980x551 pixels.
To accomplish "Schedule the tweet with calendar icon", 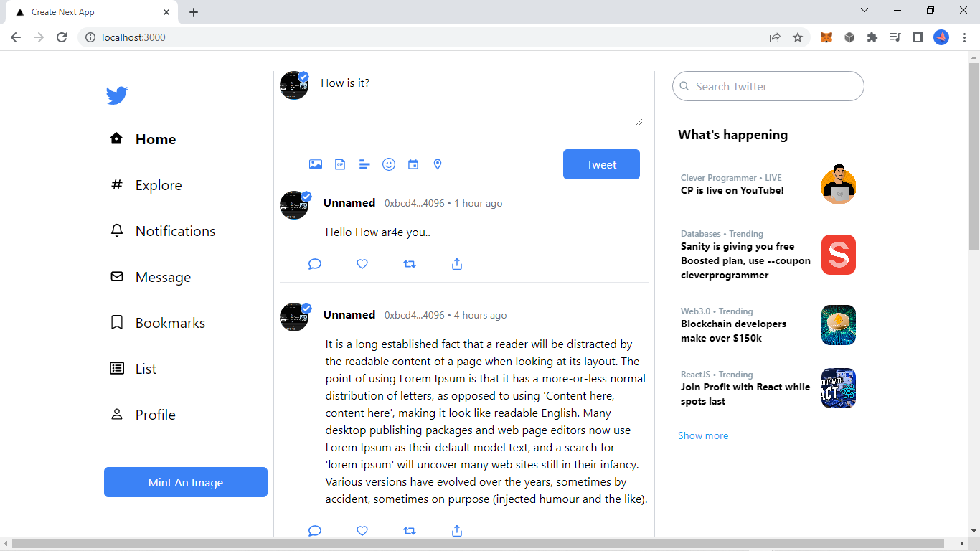I will coord(413,164).
